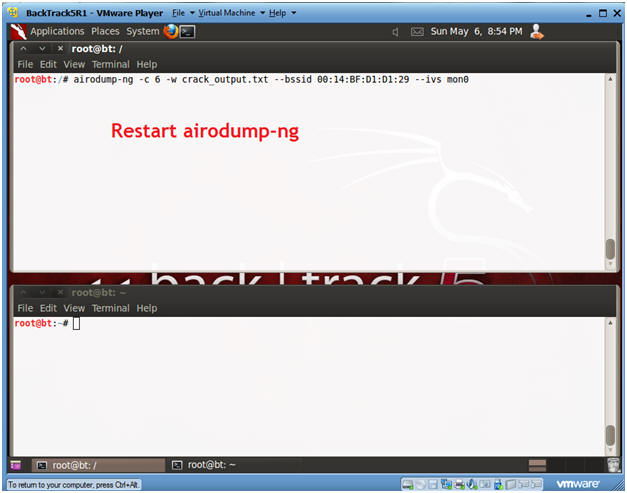Click the VMware Player title bar icon

(x=13, y=13)
